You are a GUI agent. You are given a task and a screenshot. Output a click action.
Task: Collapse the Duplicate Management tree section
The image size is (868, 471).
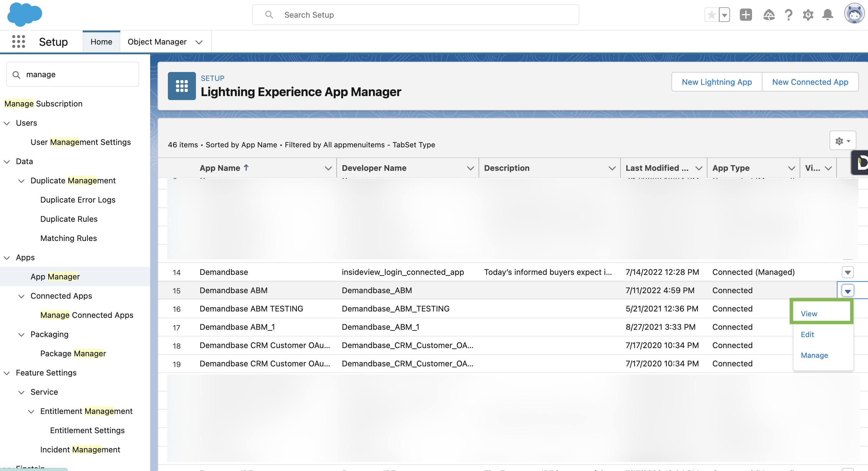[21, 181]
